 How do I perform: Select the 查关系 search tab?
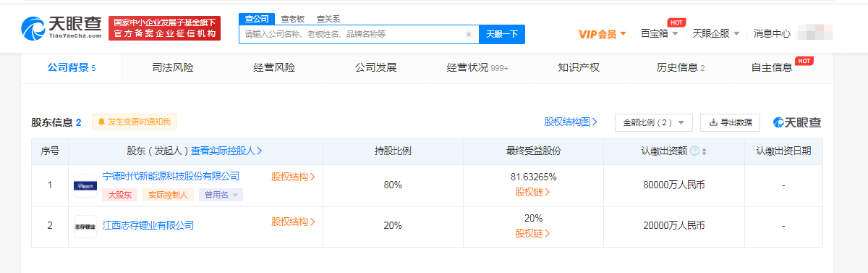click(x=328, y=19)
